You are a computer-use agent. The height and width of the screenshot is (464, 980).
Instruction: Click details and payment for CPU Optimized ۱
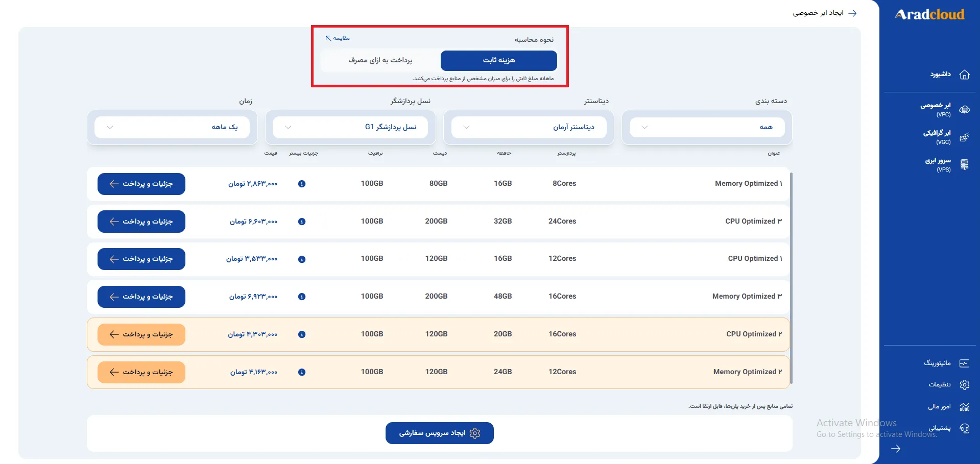pos(141,259)
